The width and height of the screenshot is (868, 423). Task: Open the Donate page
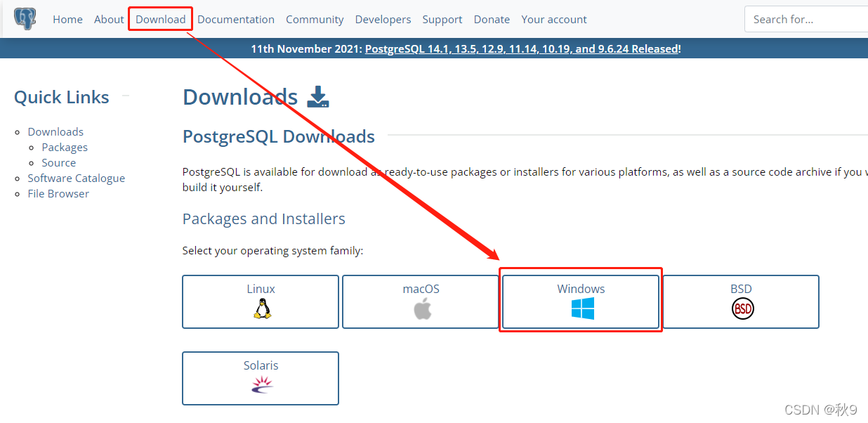[x=492, y=19]
